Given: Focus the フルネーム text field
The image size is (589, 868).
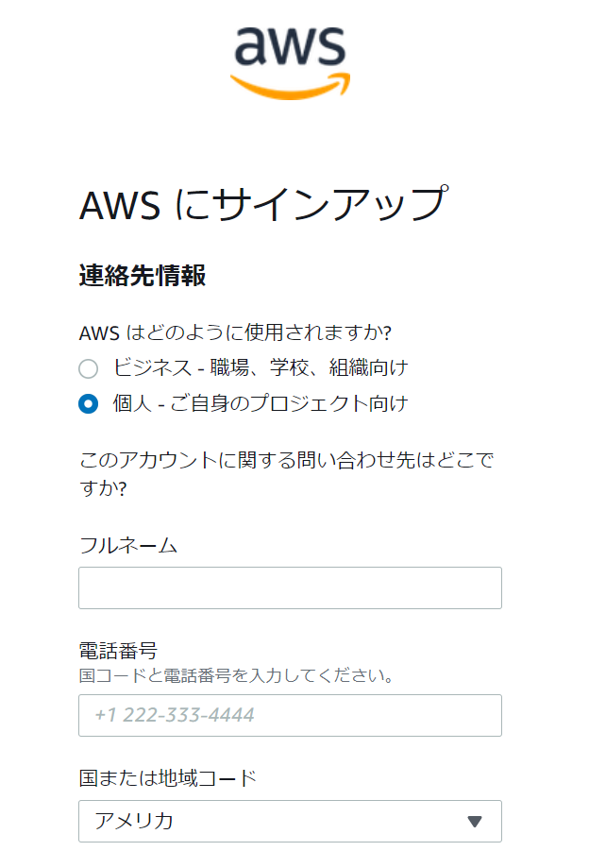Looking at the screenshot, I should 291,587.
